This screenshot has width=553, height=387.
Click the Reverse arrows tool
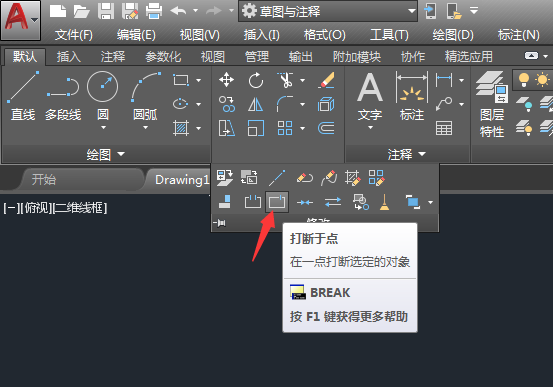[333, 202]
